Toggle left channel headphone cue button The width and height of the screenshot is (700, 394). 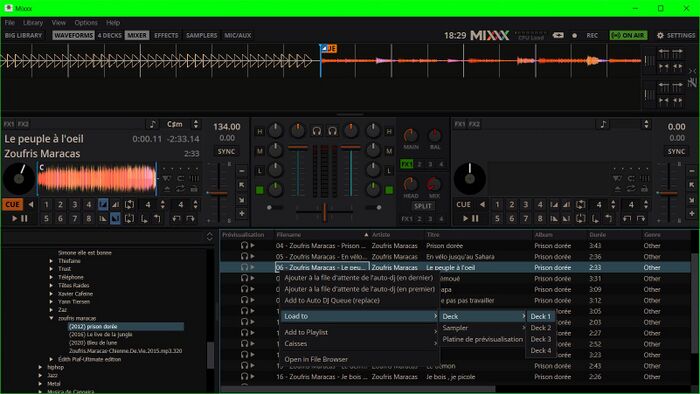click(317, 131)
